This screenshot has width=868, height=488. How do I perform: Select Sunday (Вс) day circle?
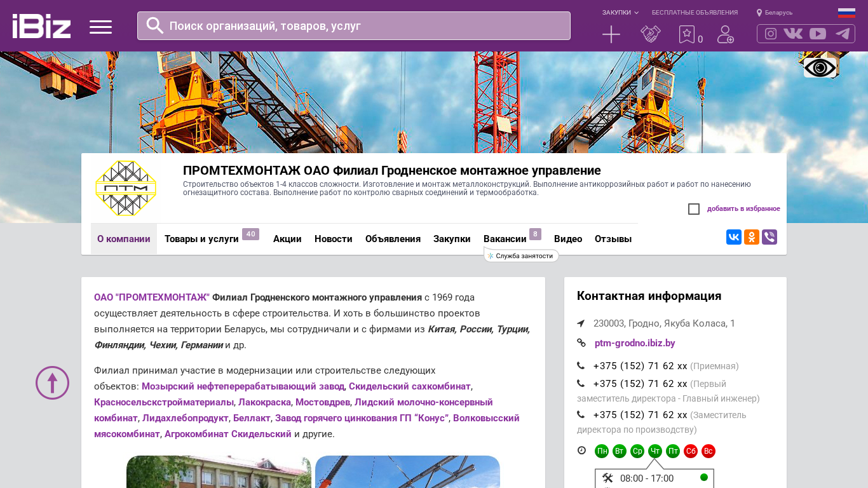pos(709,451)
